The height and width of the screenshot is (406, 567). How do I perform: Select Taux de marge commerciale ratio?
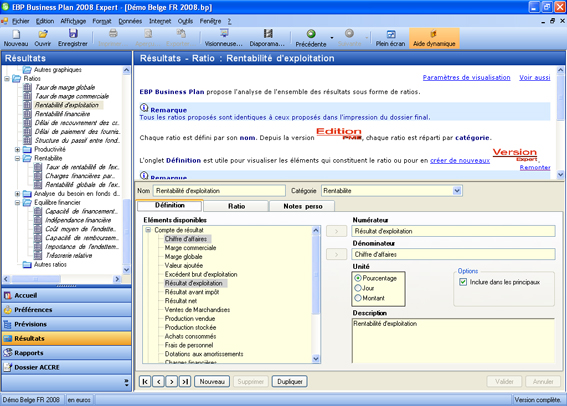(72, 96)
